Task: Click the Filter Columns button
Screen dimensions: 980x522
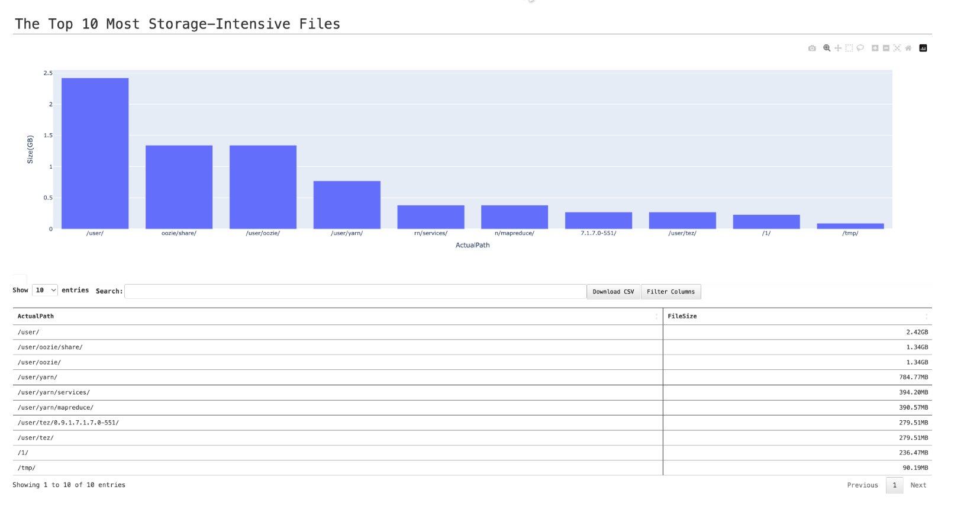Action: pos(670,292)
